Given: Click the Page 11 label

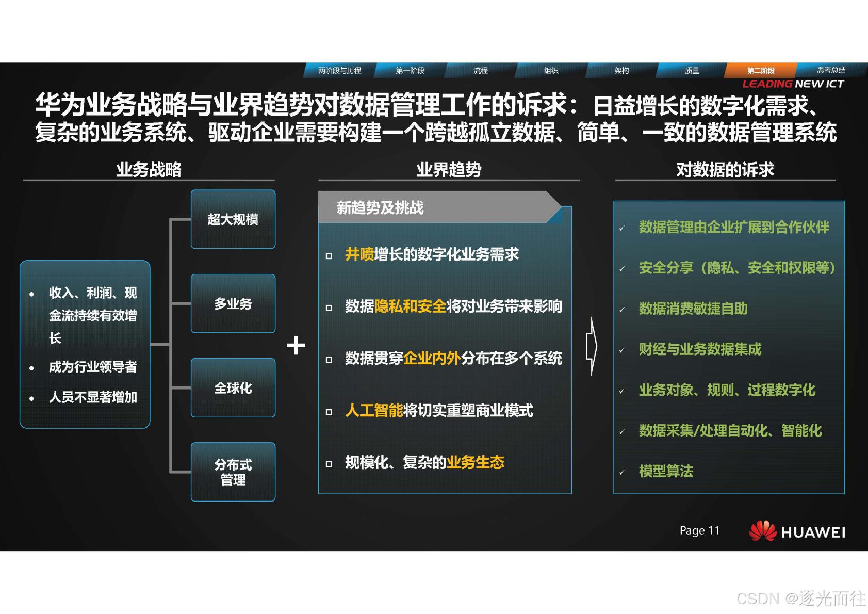Looking at the screenshot, I should click(699, 530).
